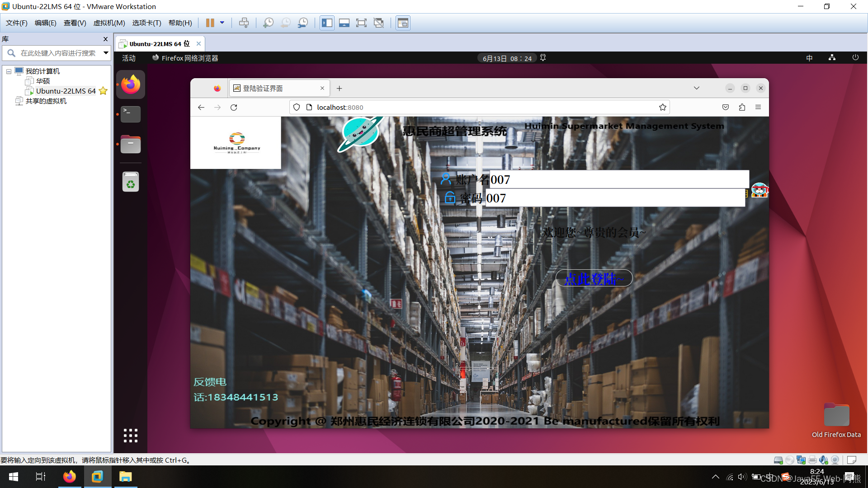Show all applications grid
868x488 pixels.
tap(131, 436)
